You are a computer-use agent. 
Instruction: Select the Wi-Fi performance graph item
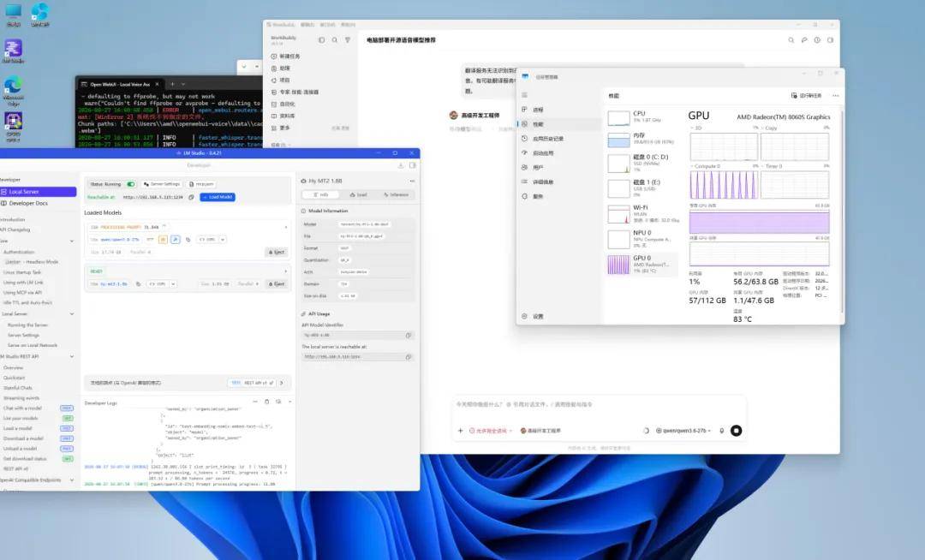coord(642,213)
